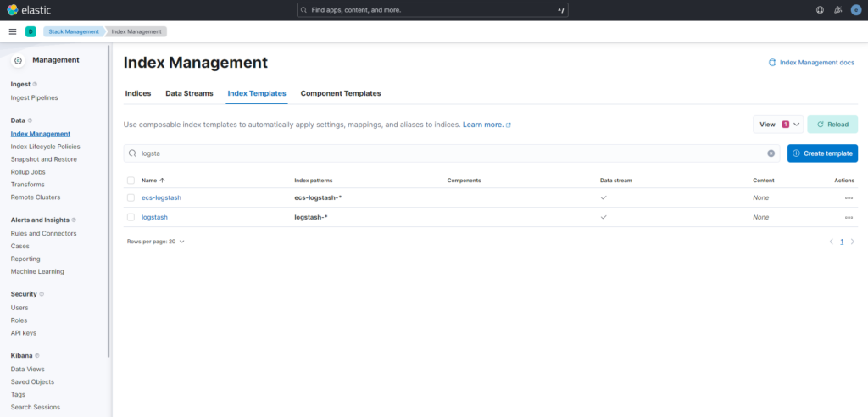
Task: Open the Index Management docs link
Action: (811, 63)
